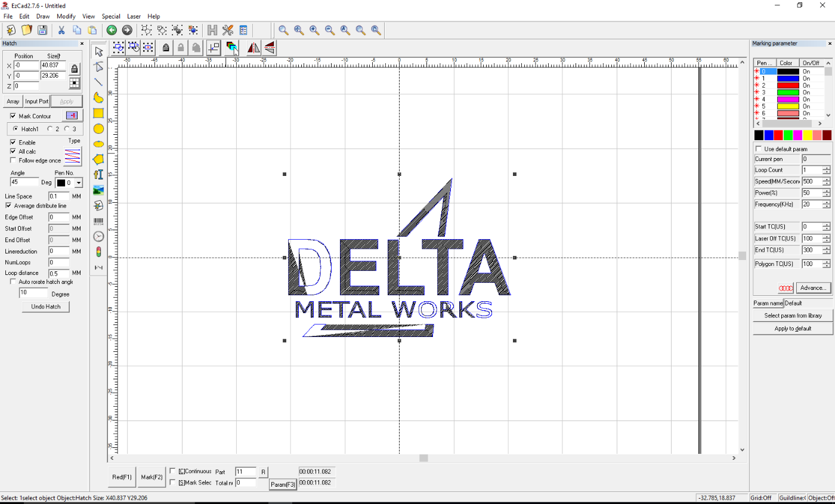This screenshot has height=504, width=835.
Task: Open the Modify menu
Action: (66, 16)
